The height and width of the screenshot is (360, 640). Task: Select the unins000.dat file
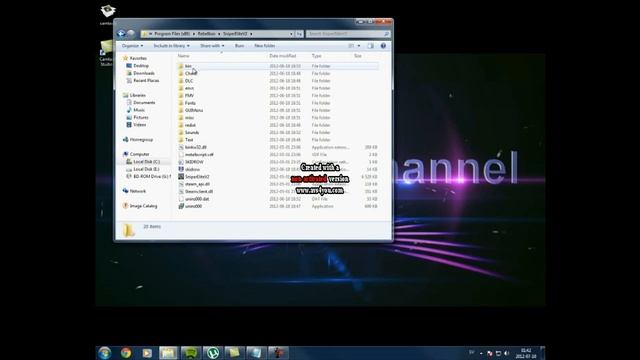coord(197,199)
